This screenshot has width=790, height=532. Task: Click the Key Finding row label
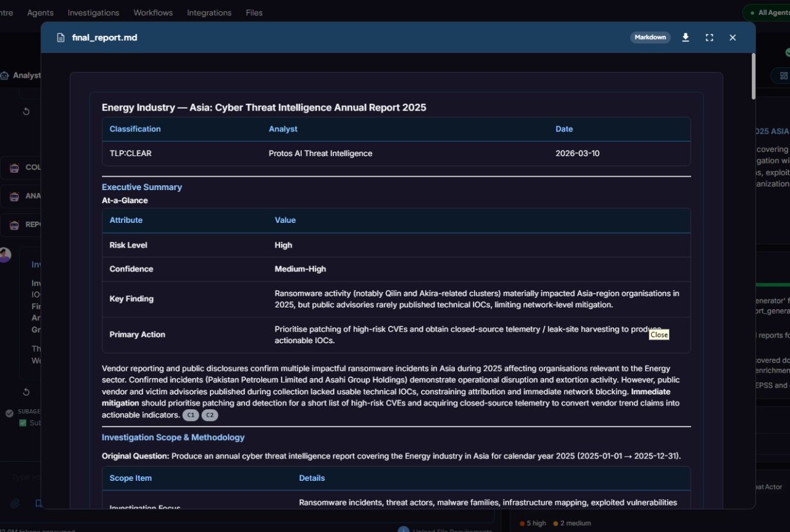(x=131, y=299)
